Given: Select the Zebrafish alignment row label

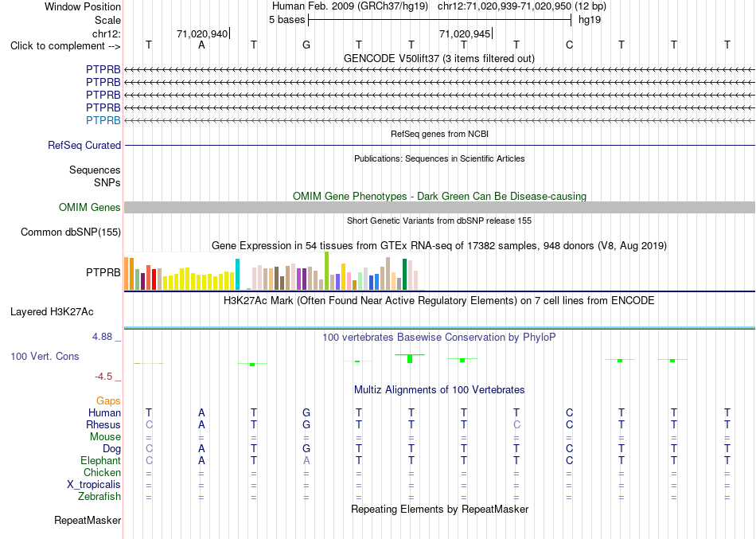Looking at the screenshot, I should pyautogui.click(x=99, y=496).
